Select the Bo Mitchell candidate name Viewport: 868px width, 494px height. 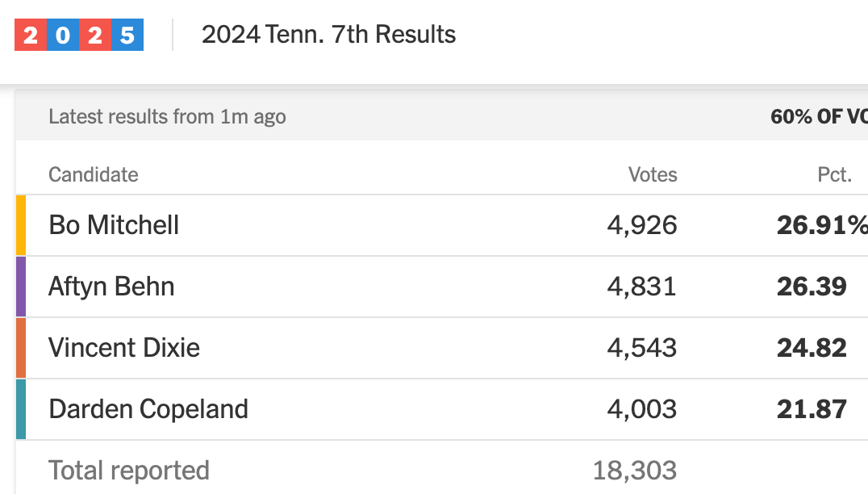click(x=114, y=225)
